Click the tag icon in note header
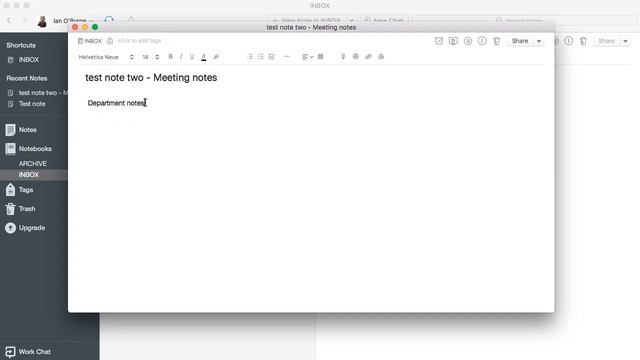640x360 pixels. (110, 41)
